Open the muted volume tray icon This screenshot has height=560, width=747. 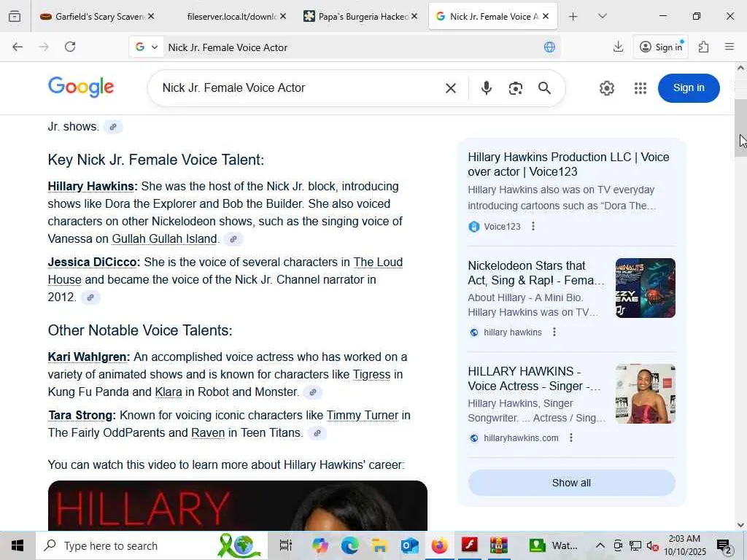coord(652,545)
